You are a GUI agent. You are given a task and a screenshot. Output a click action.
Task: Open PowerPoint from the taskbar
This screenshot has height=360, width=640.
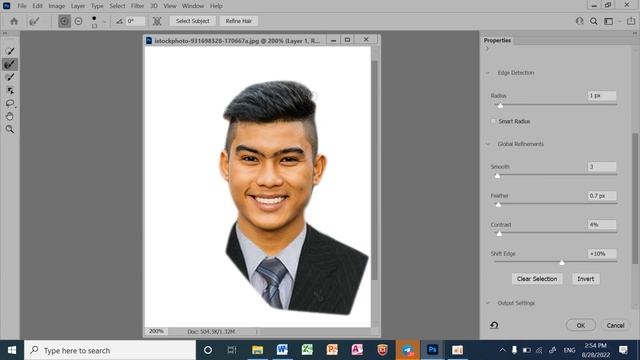click(x=332, y=350)
